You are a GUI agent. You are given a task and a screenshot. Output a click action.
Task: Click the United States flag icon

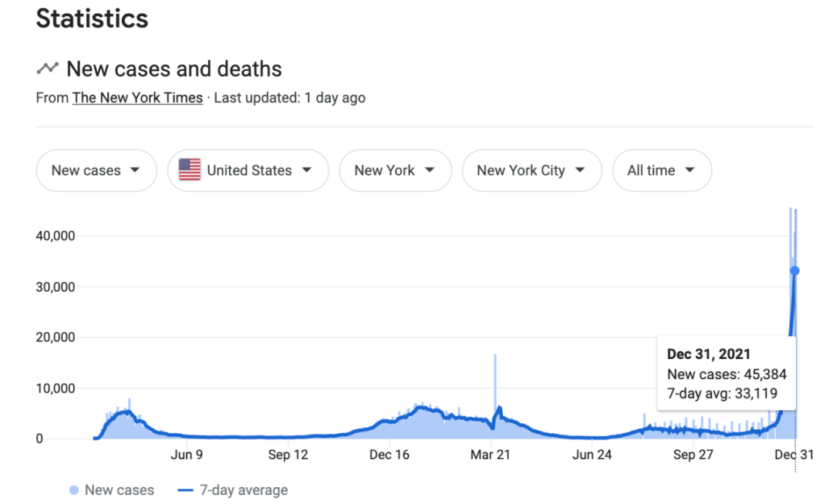189,170
